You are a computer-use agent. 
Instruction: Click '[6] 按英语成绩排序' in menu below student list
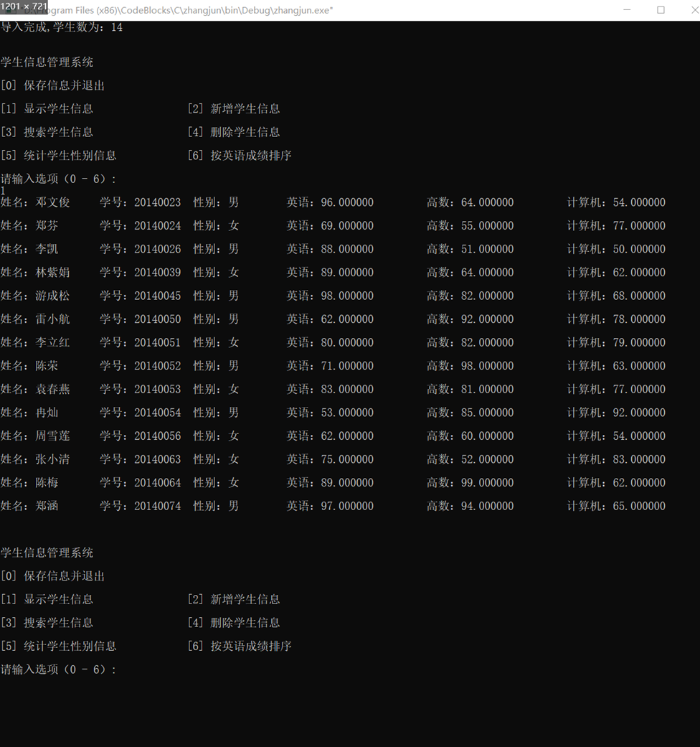click(x=240, y=646)
